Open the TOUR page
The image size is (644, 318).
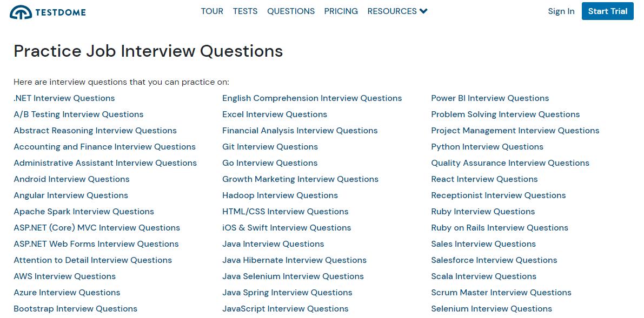(x=212, y=11)
